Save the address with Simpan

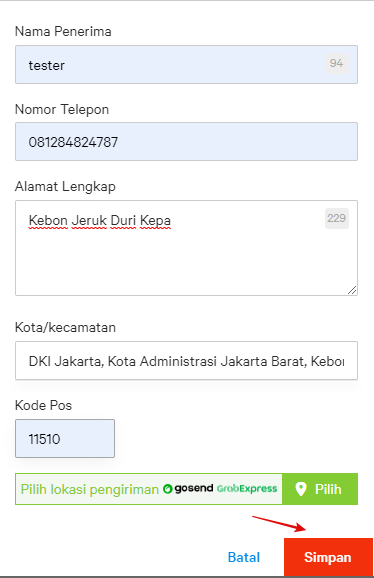pyautogui.click(x=328, y=557)
